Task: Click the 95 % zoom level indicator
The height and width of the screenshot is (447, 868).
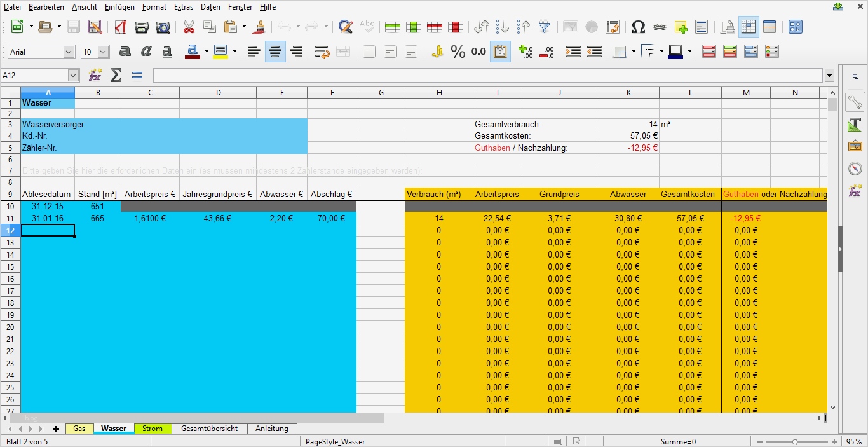Action: tap(854, 441)
